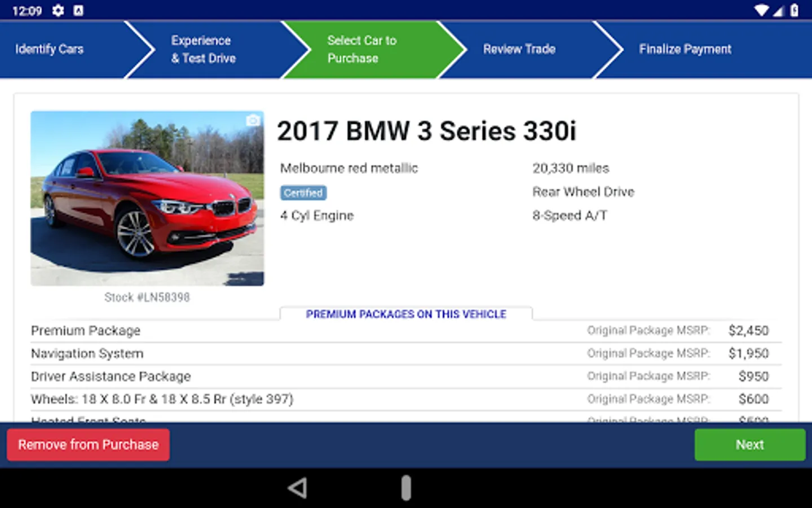Tap the $600 Wheels package price

tap(753, 399)
